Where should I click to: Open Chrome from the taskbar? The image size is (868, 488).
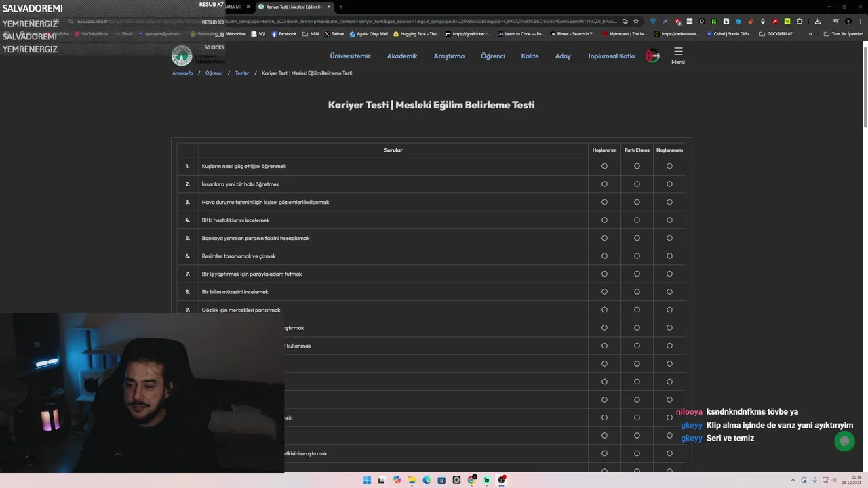point(471,480)
